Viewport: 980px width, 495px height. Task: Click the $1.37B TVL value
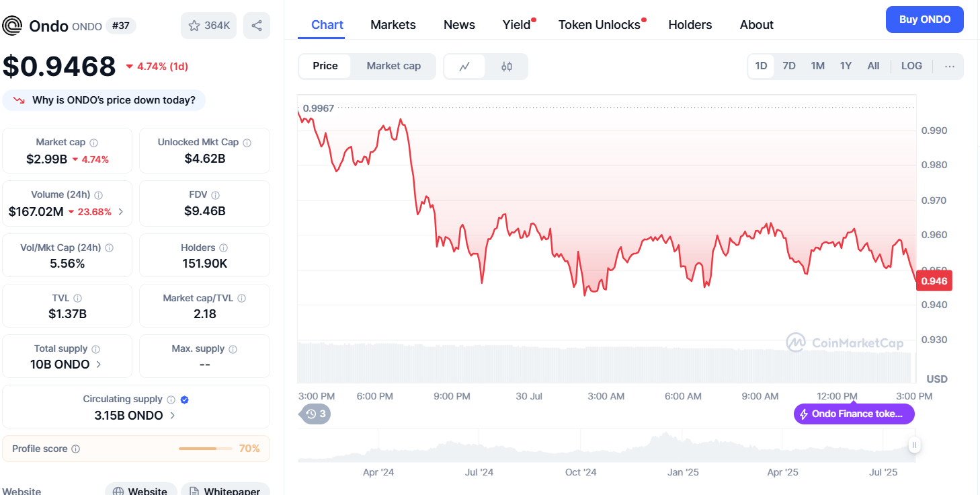[67, 314]
